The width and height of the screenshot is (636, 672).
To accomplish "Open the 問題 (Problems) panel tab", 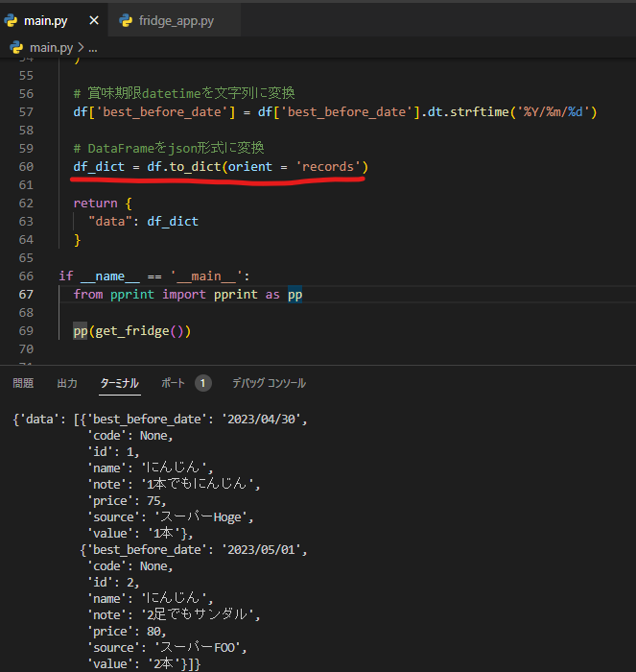I will point(23,383).
